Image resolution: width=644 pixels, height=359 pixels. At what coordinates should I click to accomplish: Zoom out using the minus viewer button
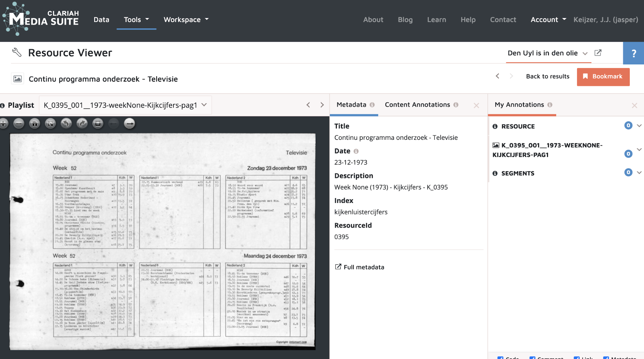(19, 124)
